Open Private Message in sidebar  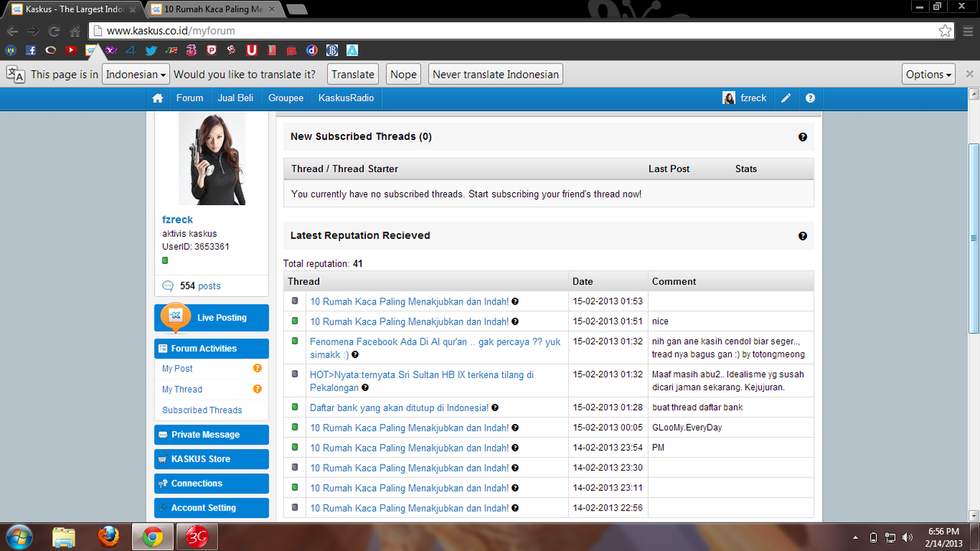(x=211, y=435)
